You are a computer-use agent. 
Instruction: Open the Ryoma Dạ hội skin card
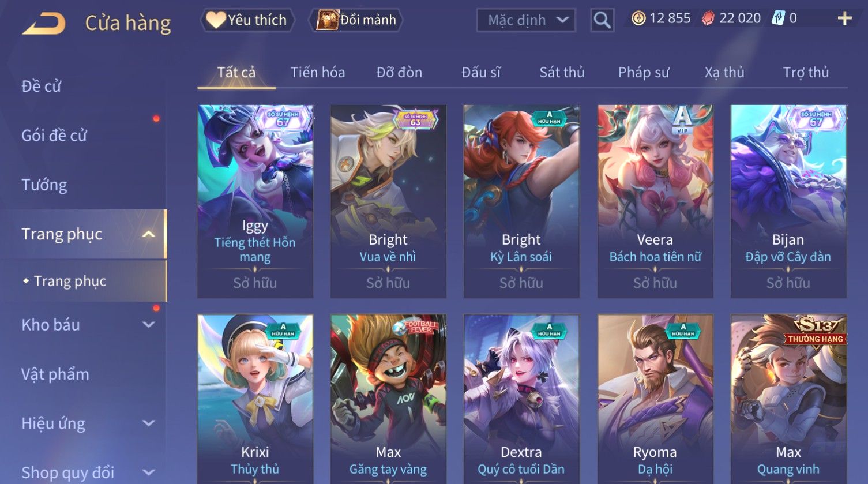click(x=655, y=399)
